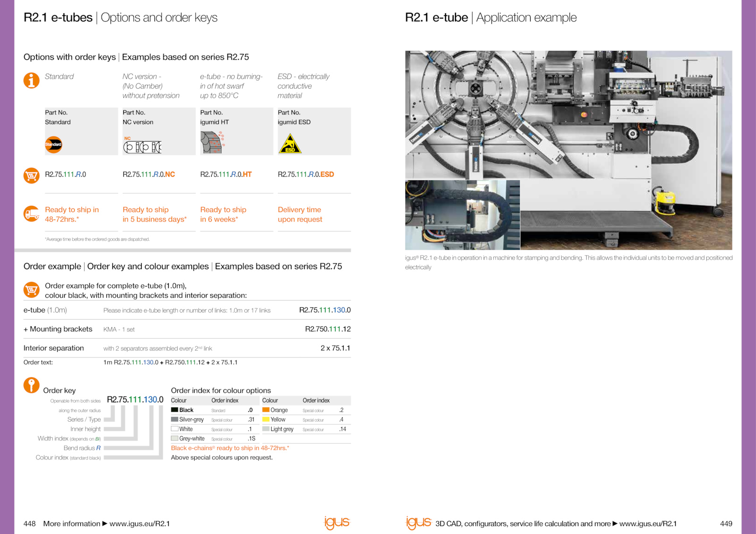
Task: Click 'ESD - electrically conductive material' description
Action: point(304,86)
